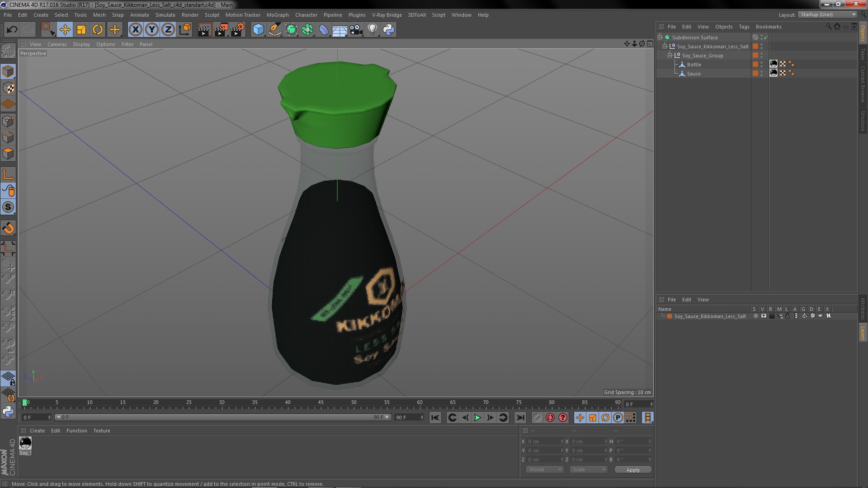
Task: Activate the Scale tool
Action: 81,30
